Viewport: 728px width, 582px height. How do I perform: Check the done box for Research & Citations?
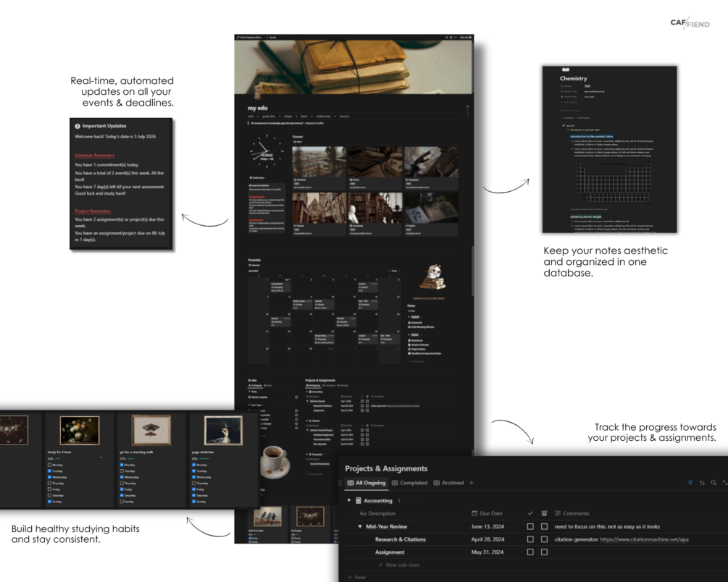click(530, 539)
